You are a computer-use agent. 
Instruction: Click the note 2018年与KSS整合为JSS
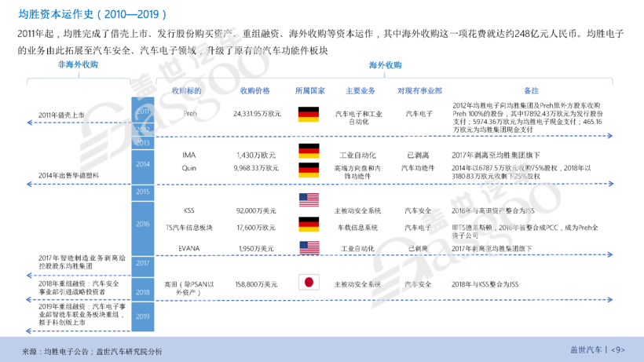[x=485, y=284]
